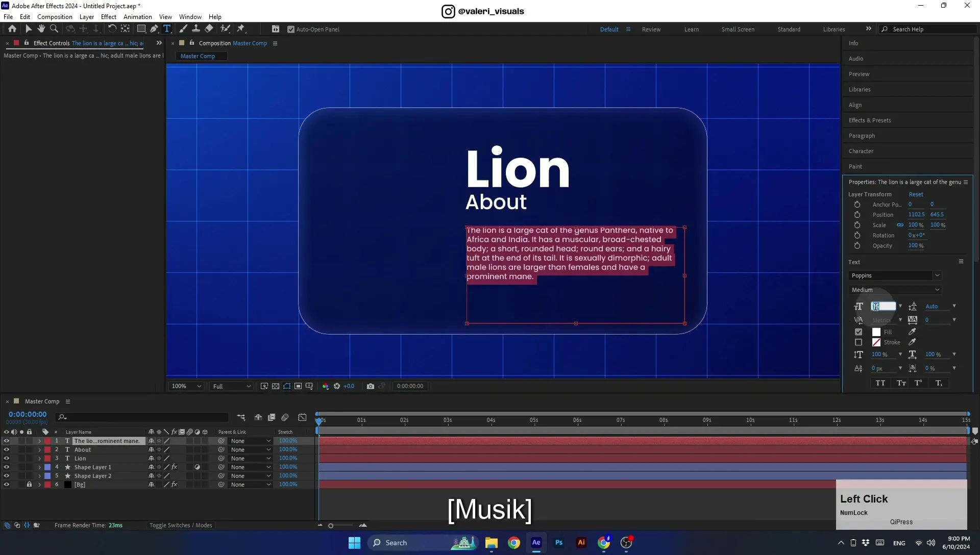This screenshot has height=555, width=980.
Task: Choose the Selection arrow tool
Action: coord(29,29)
